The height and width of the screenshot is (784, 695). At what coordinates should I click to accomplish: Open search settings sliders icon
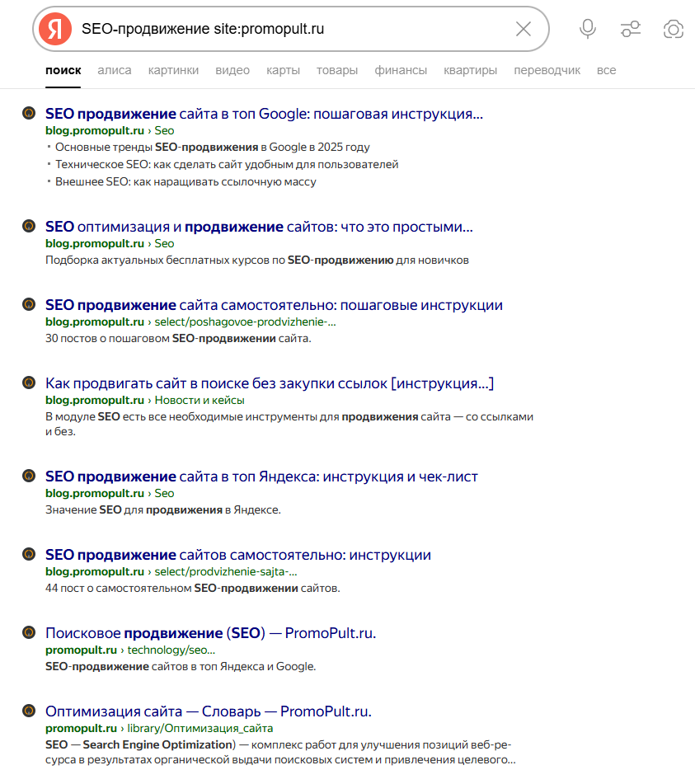pos(631,29)
